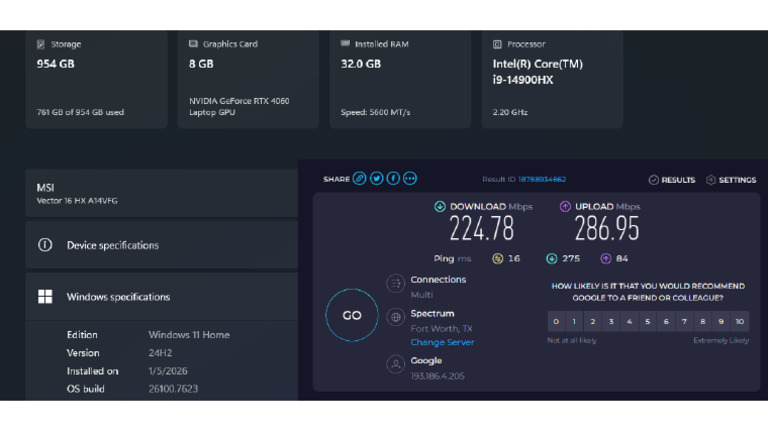The image size is (768, 431).
Task: Select the 24H2 version value
Action: click(x=160, y=353)
